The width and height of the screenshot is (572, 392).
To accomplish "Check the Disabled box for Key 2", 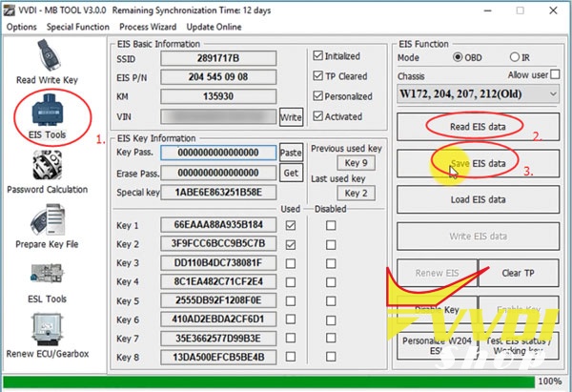I will click(331, 244).
